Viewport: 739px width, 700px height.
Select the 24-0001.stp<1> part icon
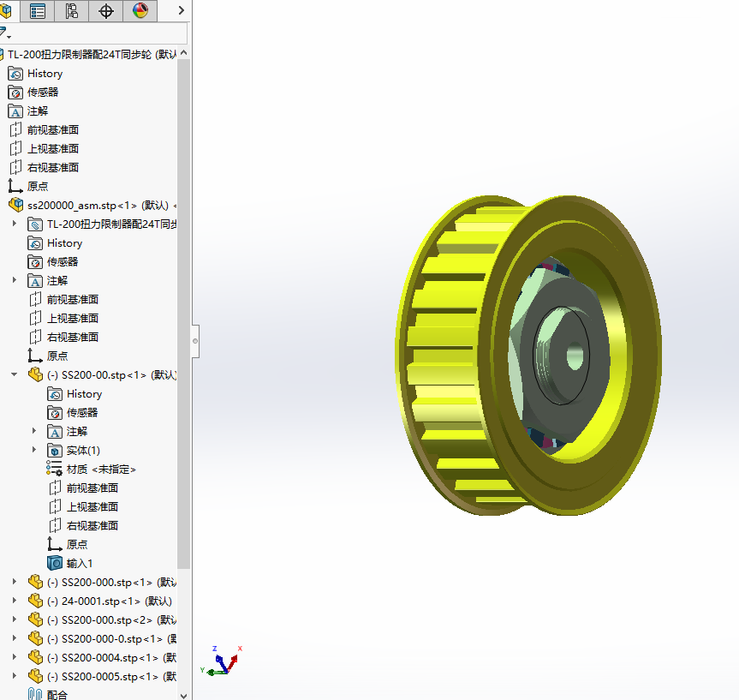click(35, 601)
